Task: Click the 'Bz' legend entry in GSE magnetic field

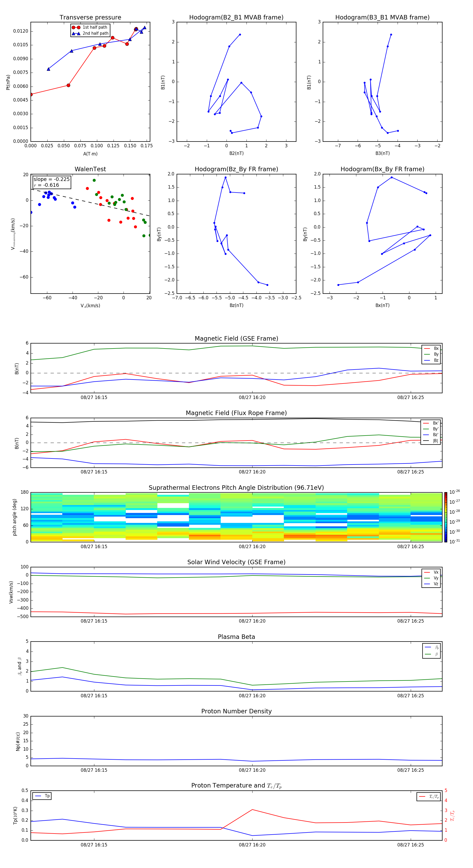Action: coord(431,360)
